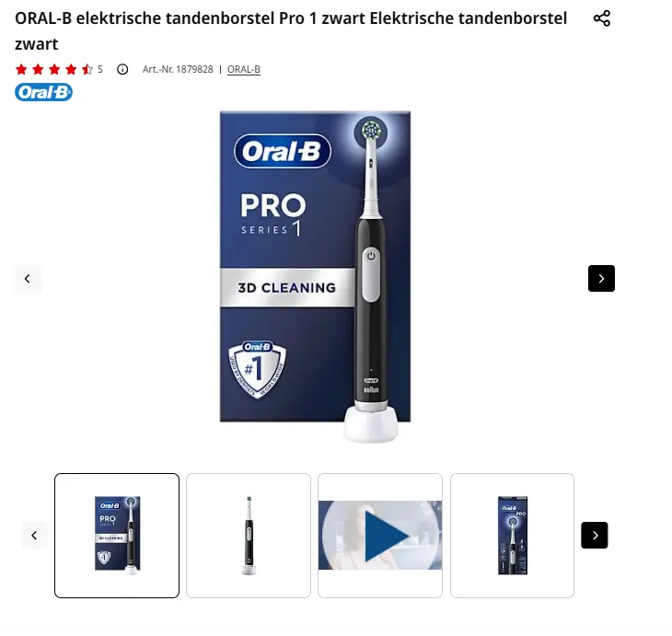The image size is (672, 636).
Task: Move thumbnail strip back with left arrow
Action: 34,536
